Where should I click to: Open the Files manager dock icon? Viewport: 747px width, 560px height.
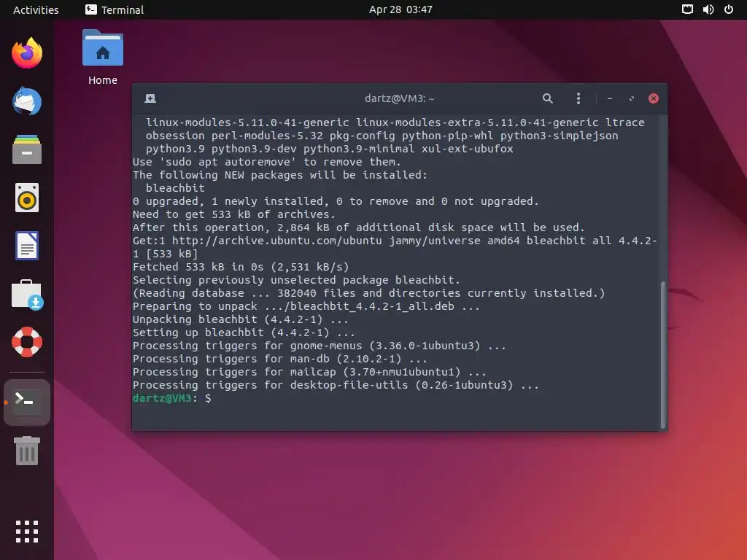tap(27, 149)
